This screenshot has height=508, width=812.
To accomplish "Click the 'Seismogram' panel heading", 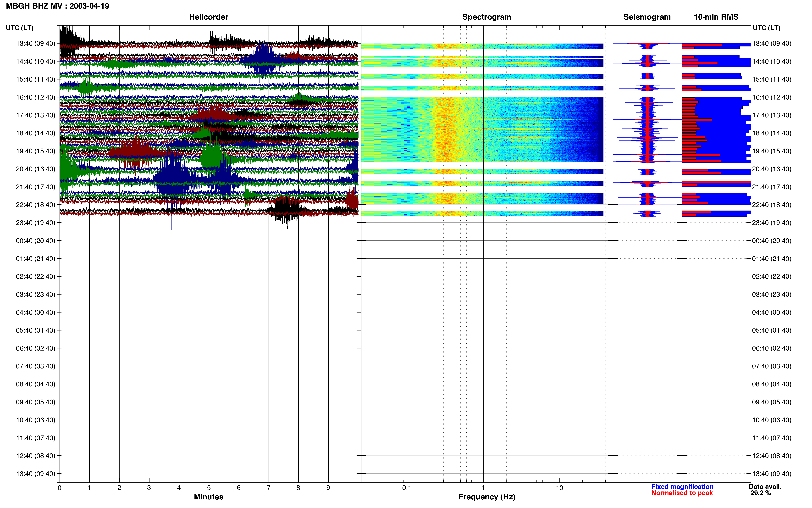I will [647, 17].
